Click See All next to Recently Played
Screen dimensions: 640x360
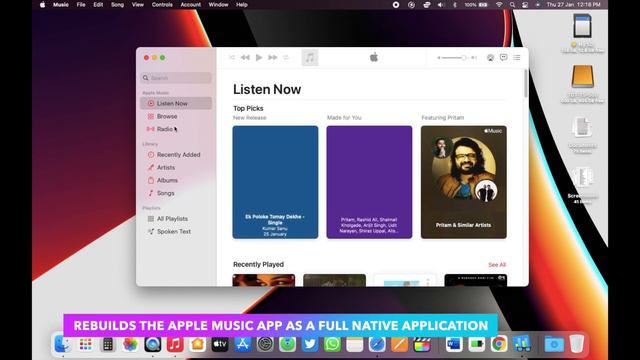pyautogui.click(x=497, y=264)
